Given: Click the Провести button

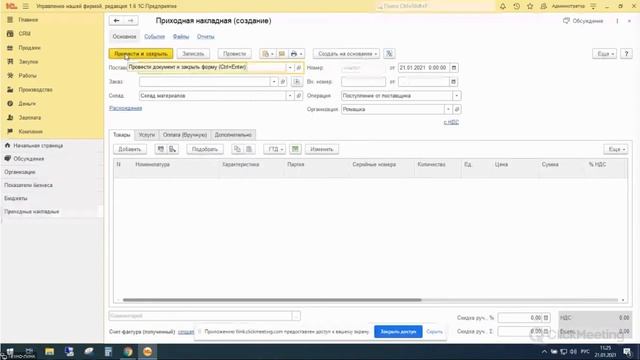Looking at the screenshot, I should (x=234, y=53).
